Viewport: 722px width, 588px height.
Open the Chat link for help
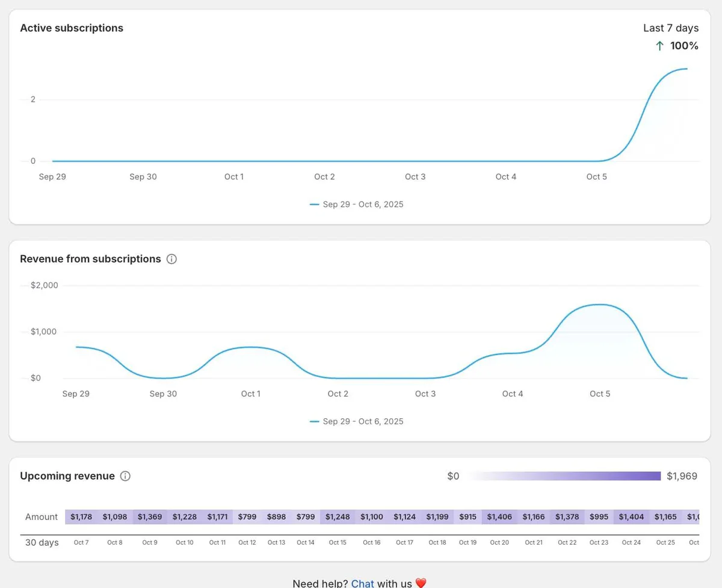(x=363, y=583)
